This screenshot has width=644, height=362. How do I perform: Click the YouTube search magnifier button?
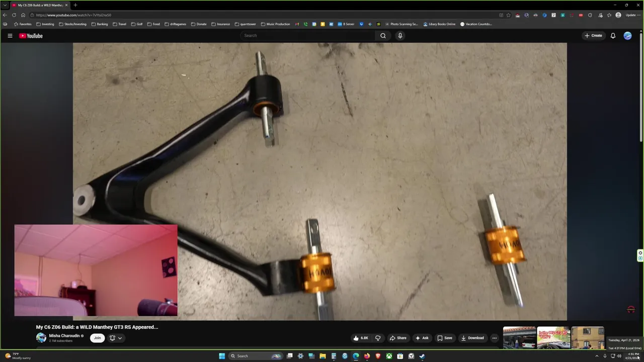tap(383, 36)
